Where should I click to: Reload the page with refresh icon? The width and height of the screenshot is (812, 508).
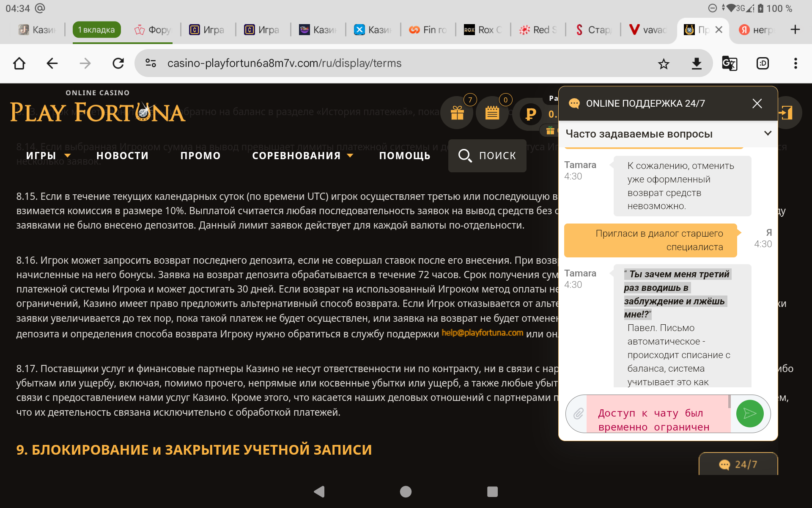118,63
